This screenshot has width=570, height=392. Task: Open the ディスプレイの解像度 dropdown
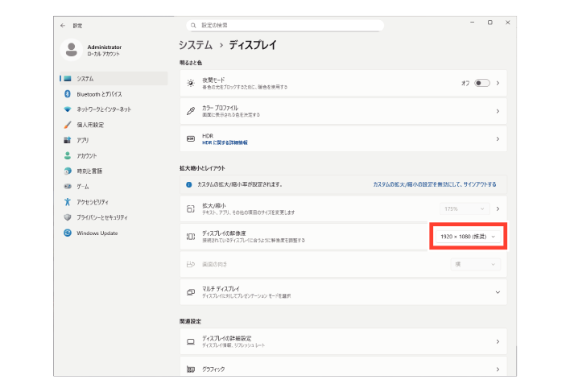click(469, 236)
